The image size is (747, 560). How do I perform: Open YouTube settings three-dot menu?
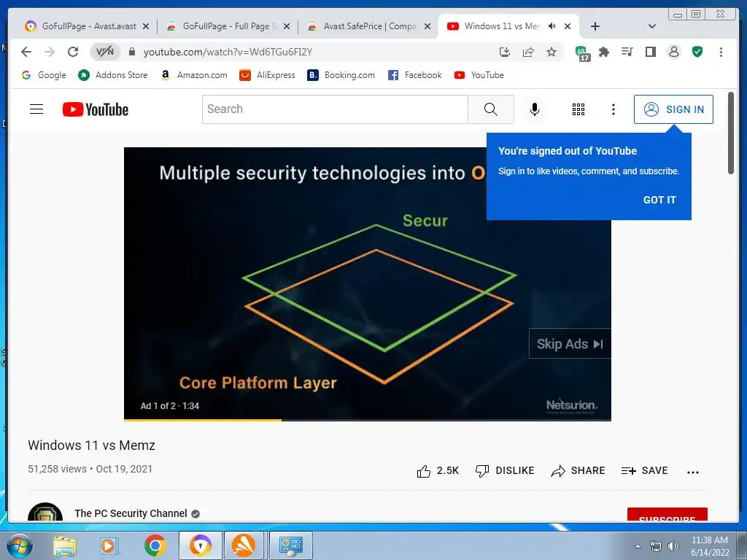pos(613,109)
